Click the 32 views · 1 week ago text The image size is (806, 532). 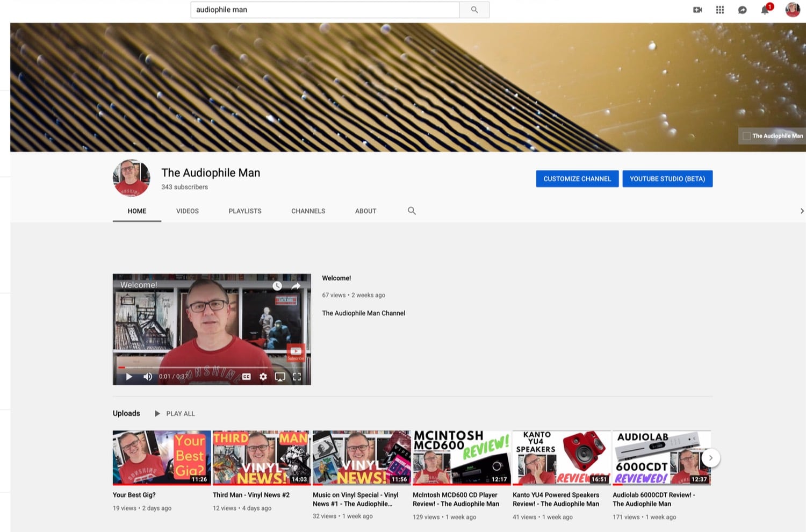tap(343, 516)
